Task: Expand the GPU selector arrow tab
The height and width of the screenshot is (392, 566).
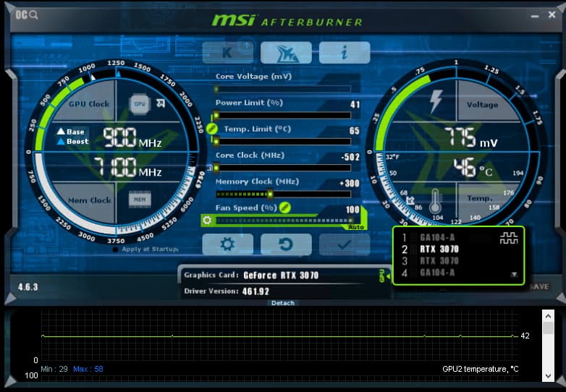Action: pyautogui.click(x=384, y=276)
